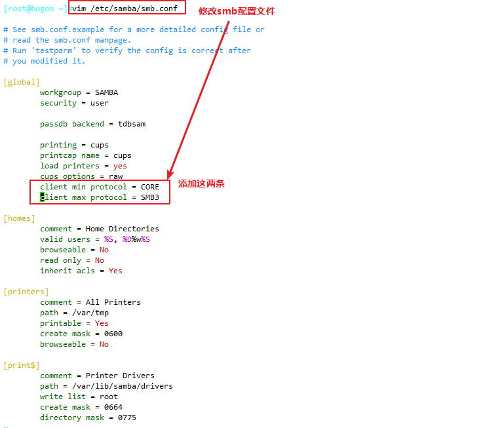Click the 'create mask = 0600' line
The width and height of the screenshot is (504, 428).
pyautogui.click(x=81, y=334)
